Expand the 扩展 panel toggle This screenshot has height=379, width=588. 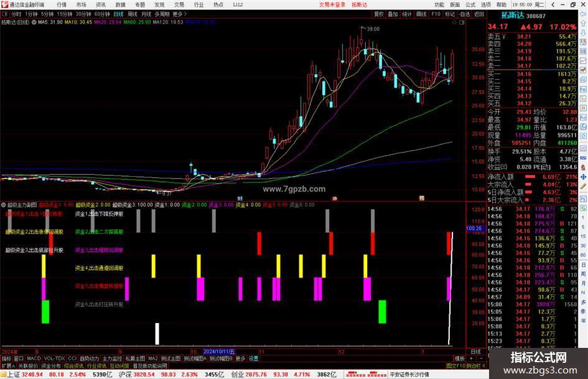(x=7, y=366)
